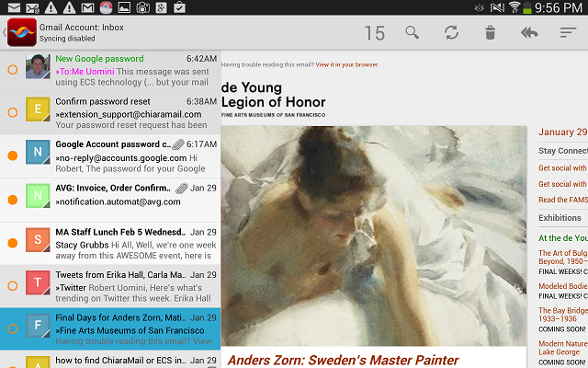Click View it in your browser link
Image resolution: width=588 pixels, height=368 pixels.
(x=347, y=64)
